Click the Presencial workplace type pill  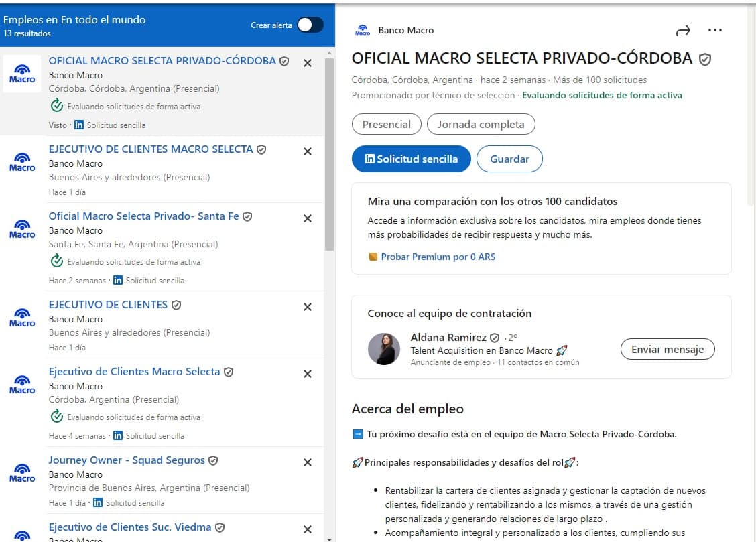(386, 124)
